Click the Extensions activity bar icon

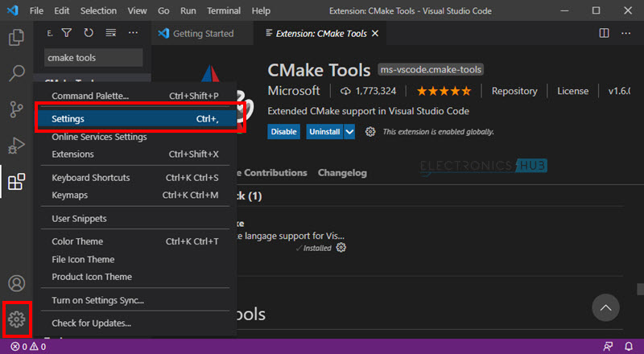click(x=16, y=182)
